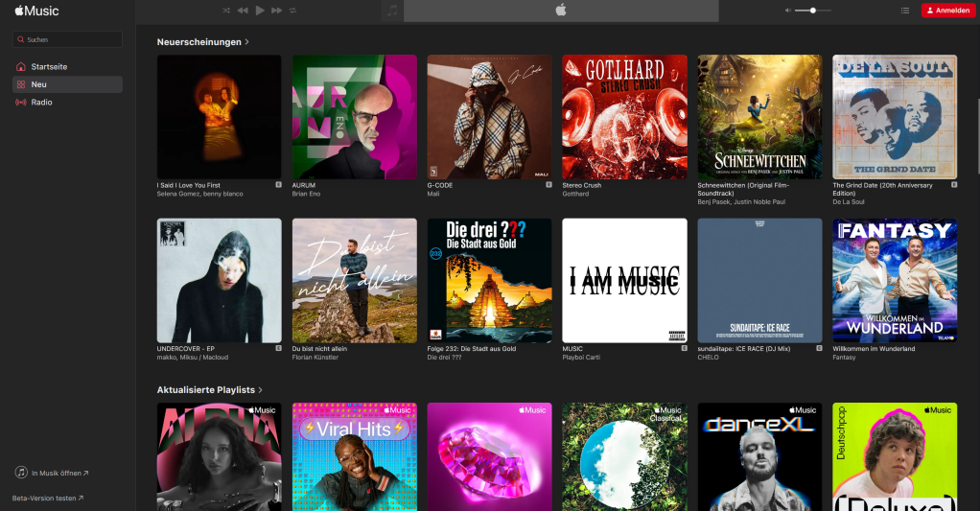The image size is (980, 511).
Task: Click artist name CHELO
Action: [x=708, y=358]
